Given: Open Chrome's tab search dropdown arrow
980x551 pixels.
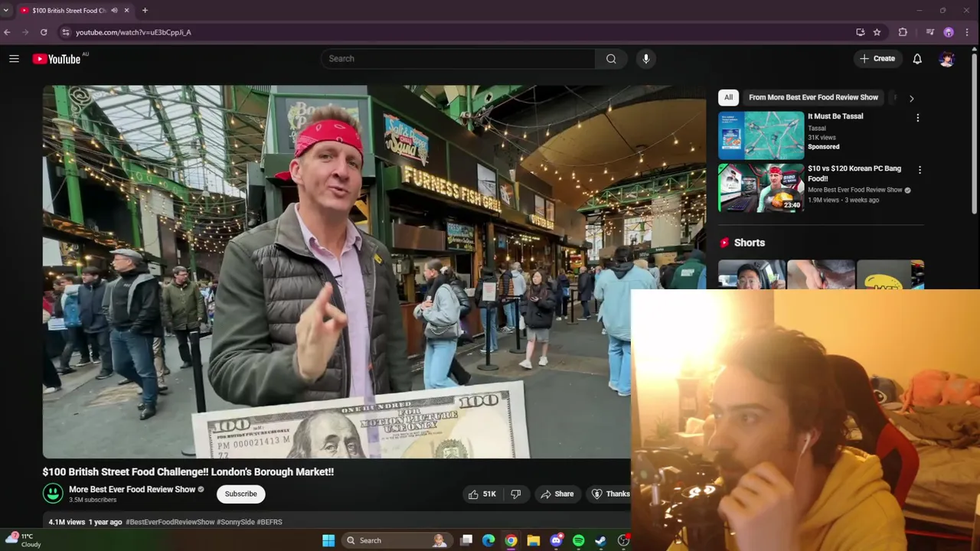Looking at the screenshot, I should coord(6,11).
